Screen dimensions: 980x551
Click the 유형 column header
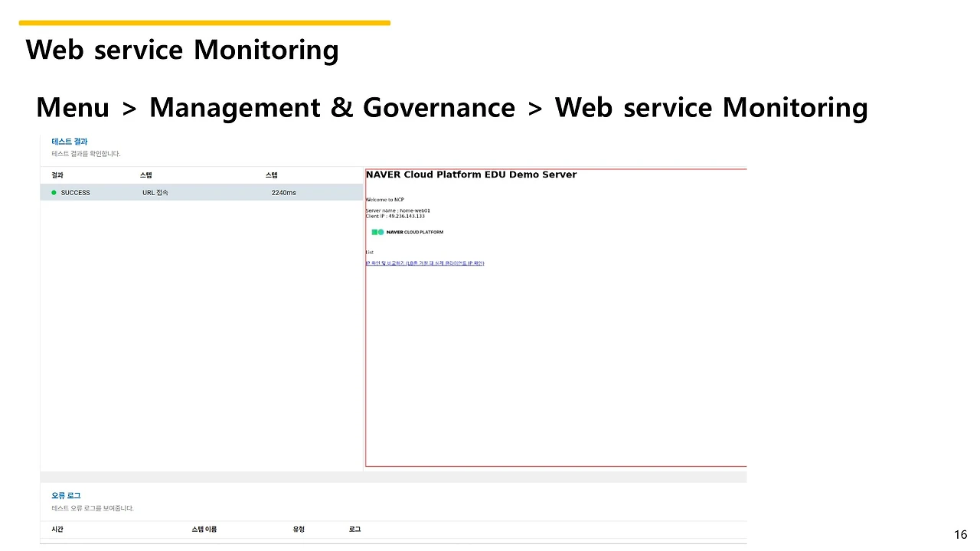coord(299,530)
